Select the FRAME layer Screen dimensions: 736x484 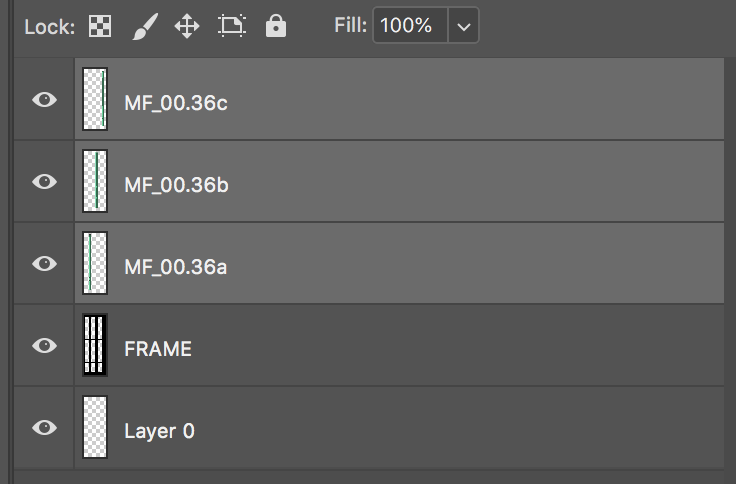pos(399,346)
